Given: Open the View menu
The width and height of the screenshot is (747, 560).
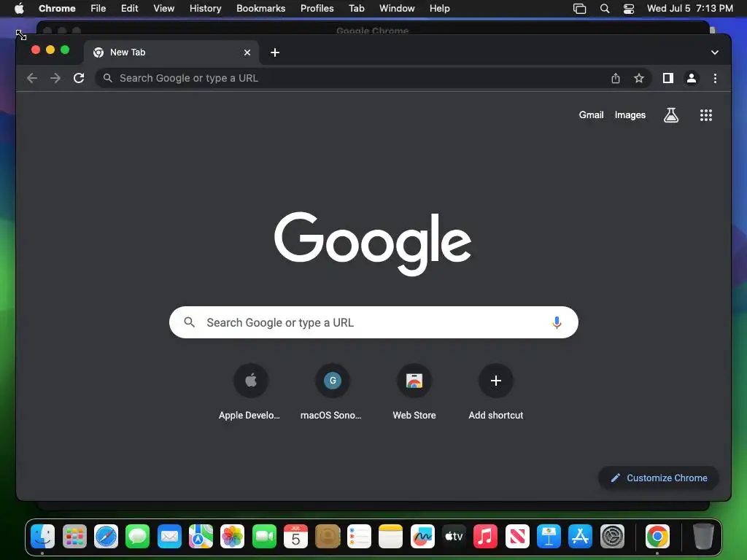Looking at the screenshot, I should (x=163, y=8).
